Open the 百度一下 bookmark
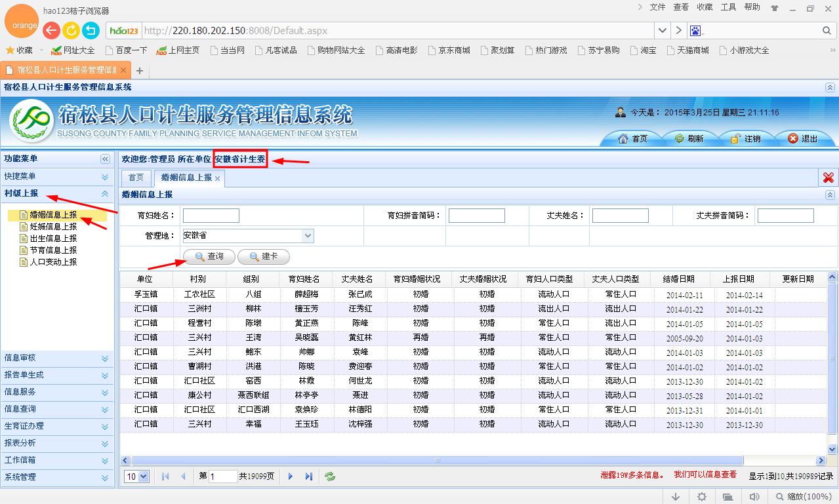The height and width of the screenshot is (504, 839). tap(127, 50)
